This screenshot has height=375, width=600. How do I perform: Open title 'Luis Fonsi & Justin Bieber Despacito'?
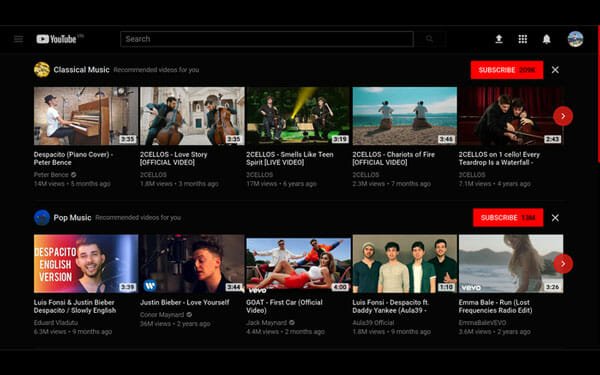click(x=75, y=306)
